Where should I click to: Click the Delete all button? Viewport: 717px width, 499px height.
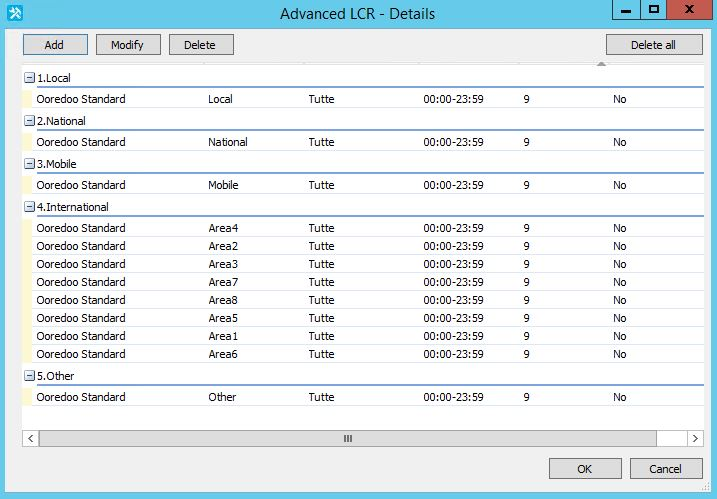[x=653, y=45]
